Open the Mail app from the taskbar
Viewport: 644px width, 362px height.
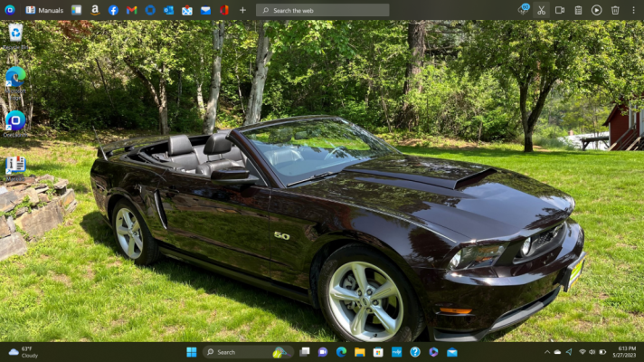click(x=452, y=352)
